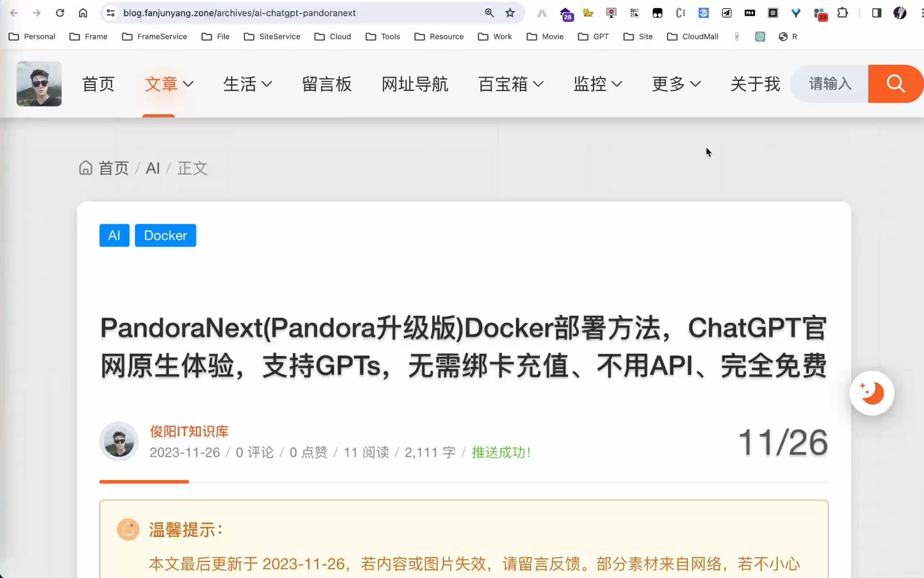Open the Site bookmarks folder

638,37
